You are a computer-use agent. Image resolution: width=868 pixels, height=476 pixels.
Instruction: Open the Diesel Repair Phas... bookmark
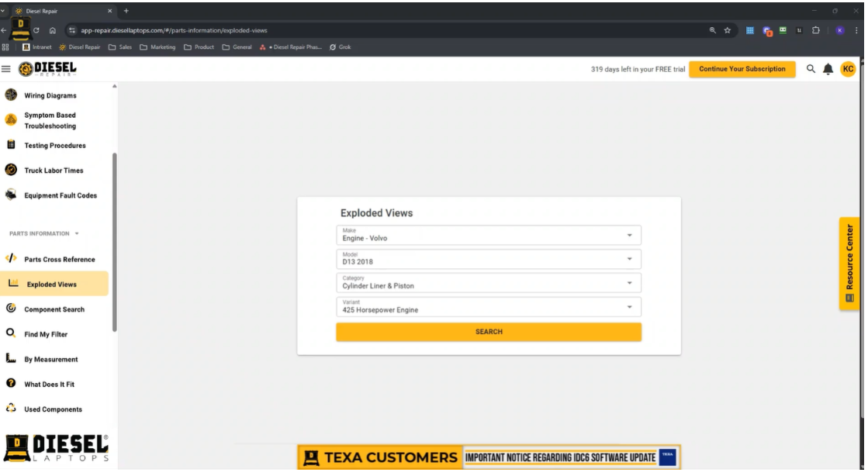[x=291, y=47]
